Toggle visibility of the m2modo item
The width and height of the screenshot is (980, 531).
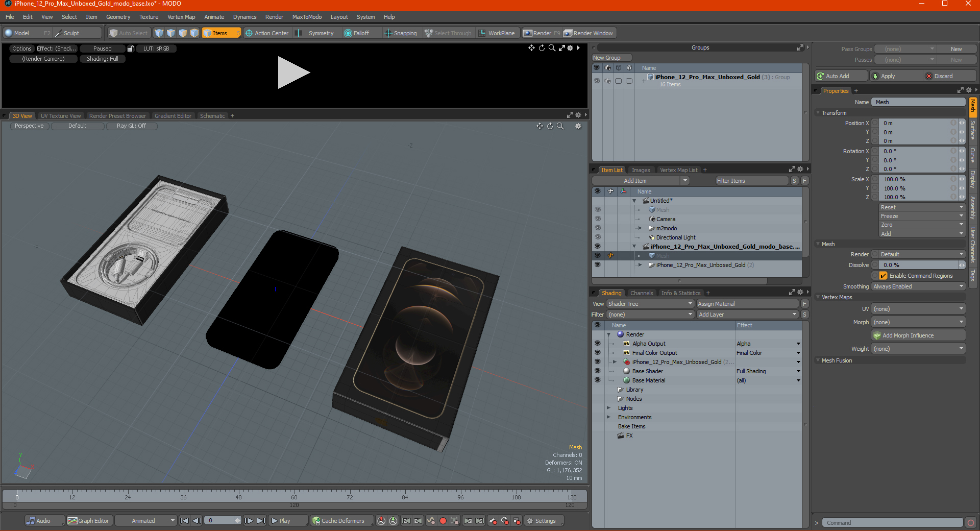pyautogui.click(x=597, y=228)
